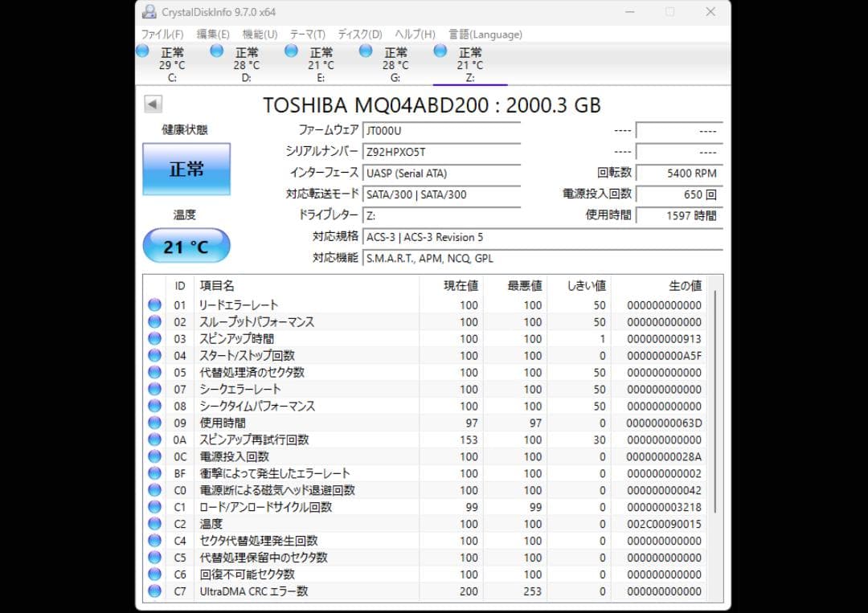Click status icon of row 05 代替処理済のセクタ数

pos(154,372)
